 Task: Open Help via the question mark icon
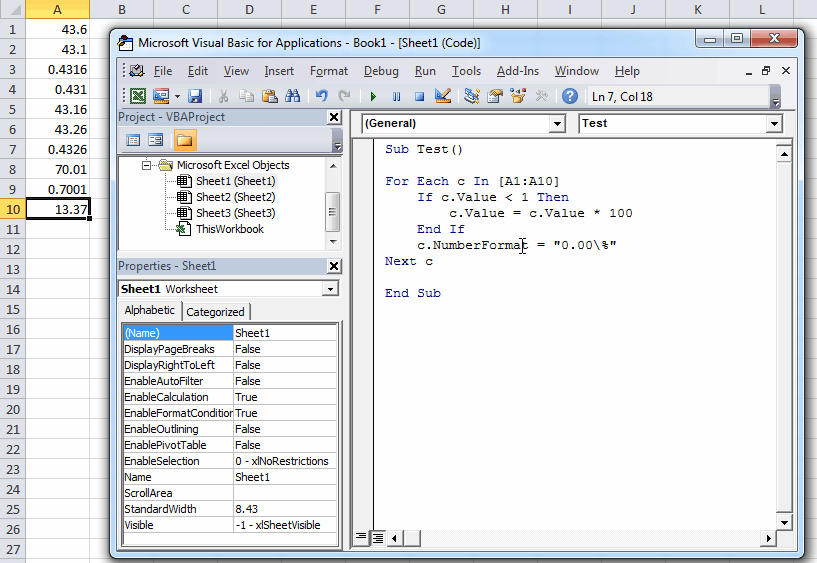coord(569,97)
